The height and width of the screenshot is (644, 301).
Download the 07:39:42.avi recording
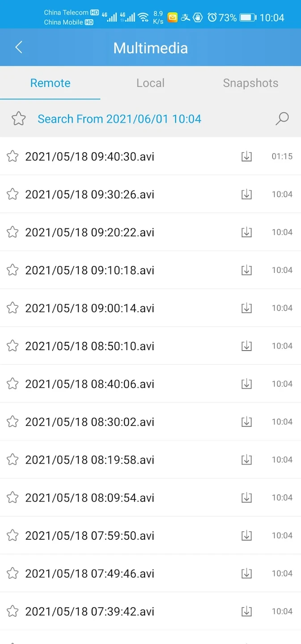[246, 611]
